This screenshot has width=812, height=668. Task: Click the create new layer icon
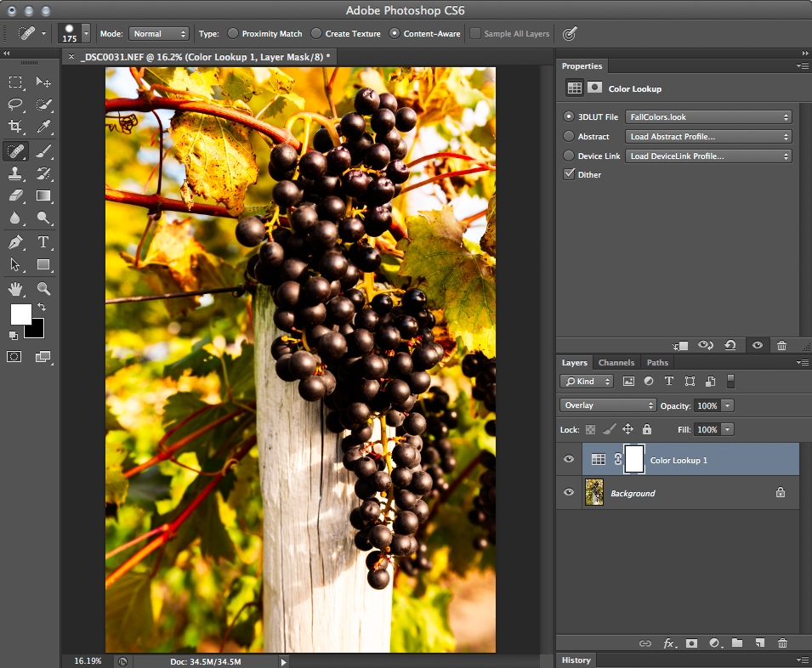tap(759, 643)
